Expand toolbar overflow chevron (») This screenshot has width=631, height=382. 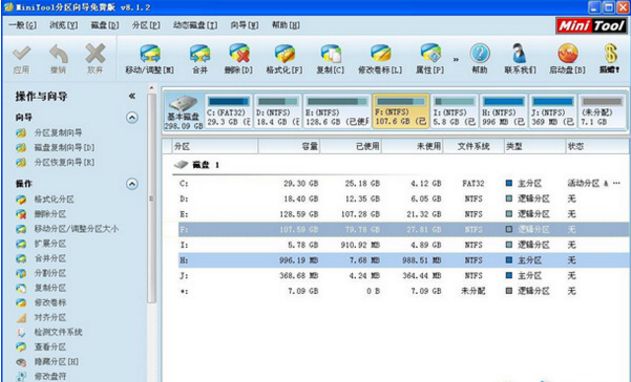[x=456, y=60]
